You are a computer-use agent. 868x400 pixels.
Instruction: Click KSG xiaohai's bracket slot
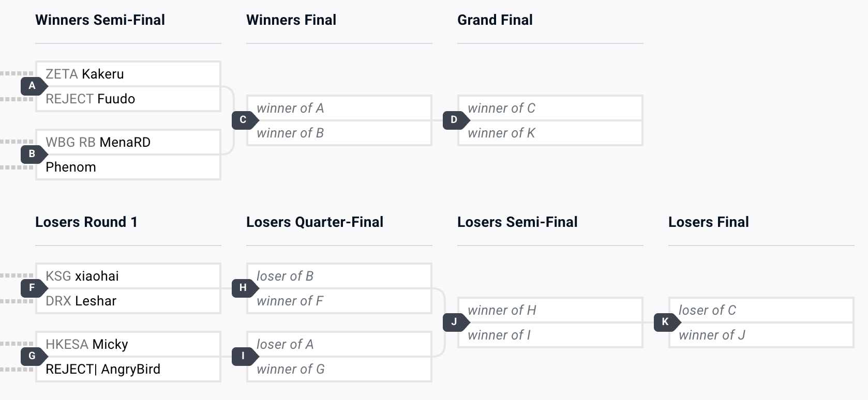point(128,276)
